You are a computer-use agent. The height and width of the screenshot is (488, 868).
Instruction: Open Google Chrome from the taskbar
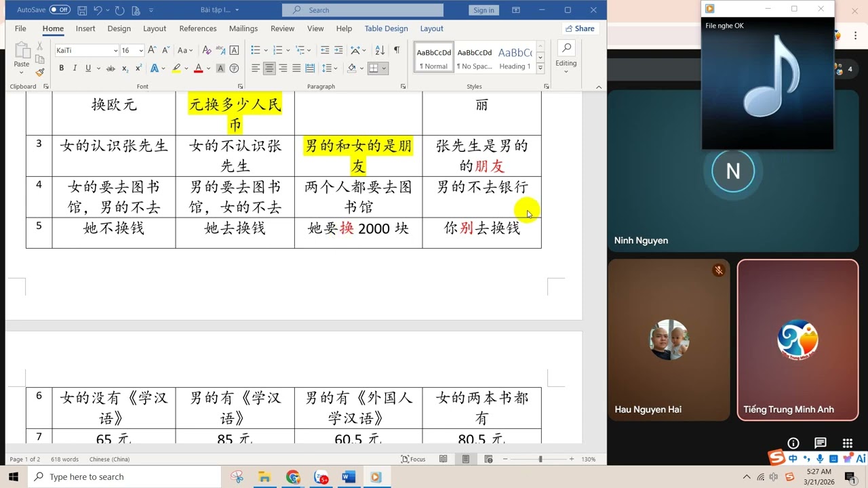[293, 477]
